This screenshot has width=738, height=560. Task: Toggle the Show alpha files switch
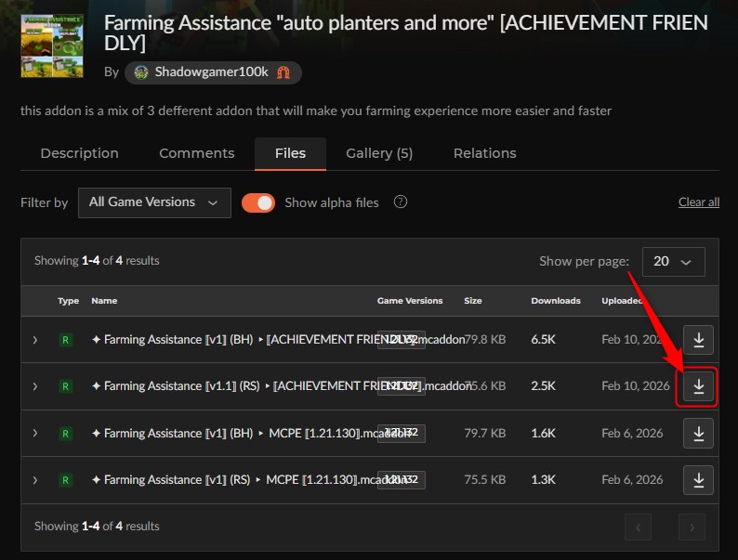click(x=258, y=202)
